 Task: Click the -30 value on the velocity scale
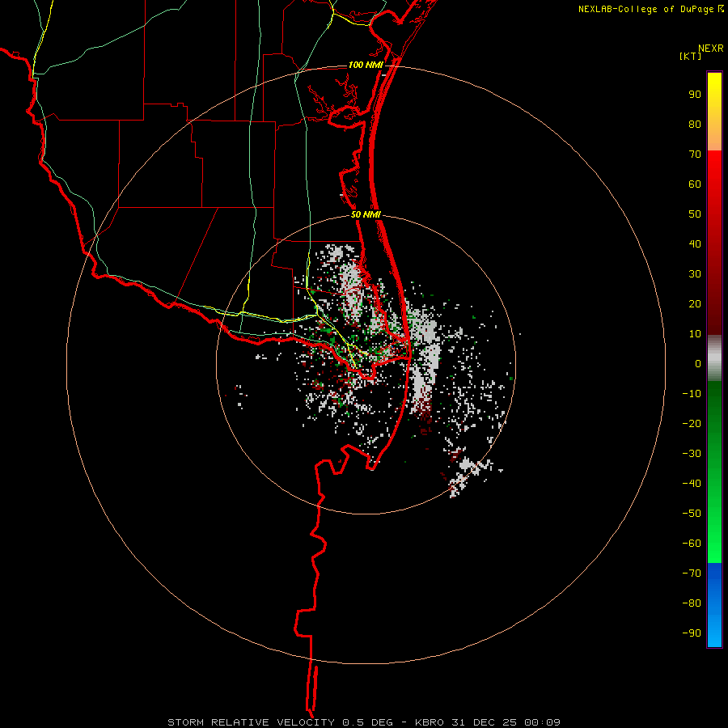692,454
